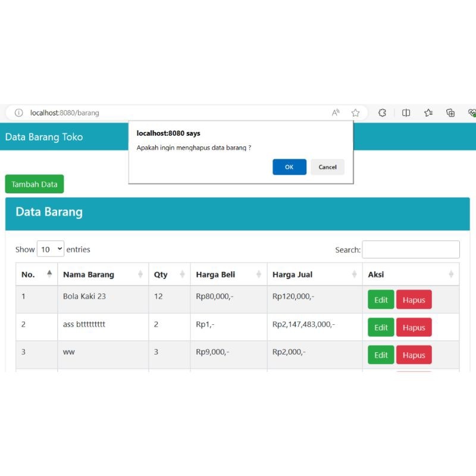Click the localhost address bar URL
The width and height of the screenshot is (476, 476).
tap(65, 112)
